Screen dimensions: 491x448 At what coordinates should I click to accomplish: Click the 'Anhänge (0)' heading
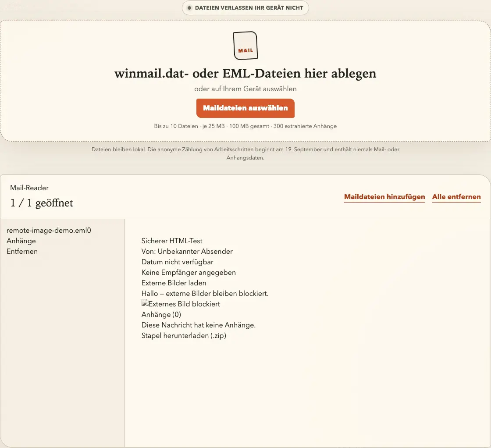click(161, 315)
